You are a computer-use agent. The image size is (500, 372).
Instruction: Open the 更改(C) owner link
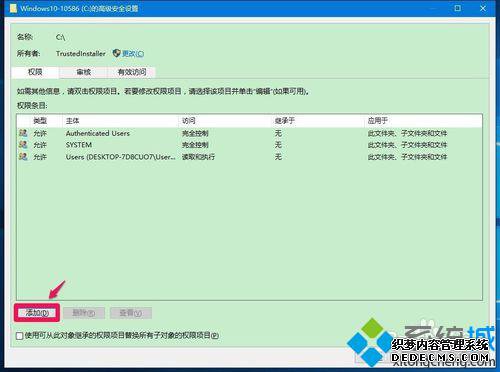coord(133,54)
